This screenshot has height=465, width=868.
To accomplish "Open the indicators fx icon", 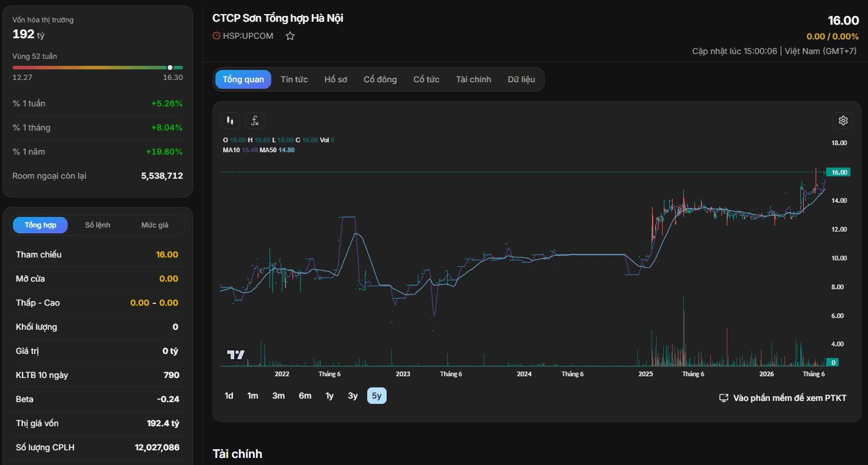I will coord(255,121).
